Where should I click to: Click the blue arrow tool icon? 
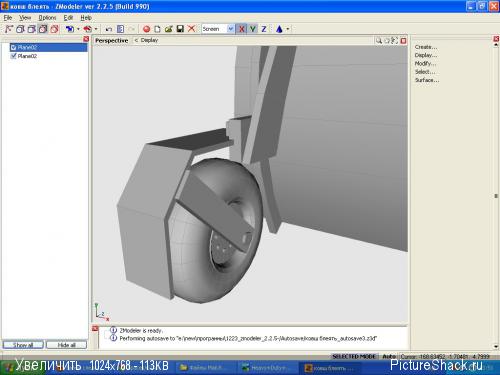point(70,29)
